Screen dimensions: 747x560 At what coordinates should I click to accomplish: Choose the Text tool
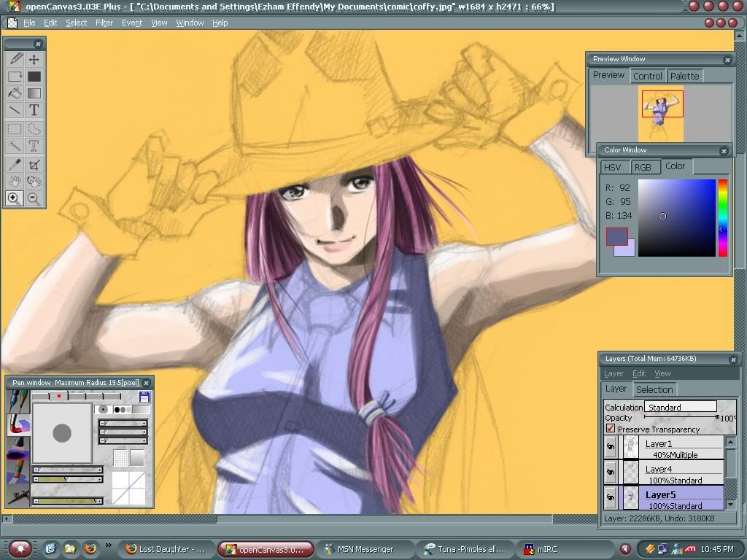pos(34,110)
